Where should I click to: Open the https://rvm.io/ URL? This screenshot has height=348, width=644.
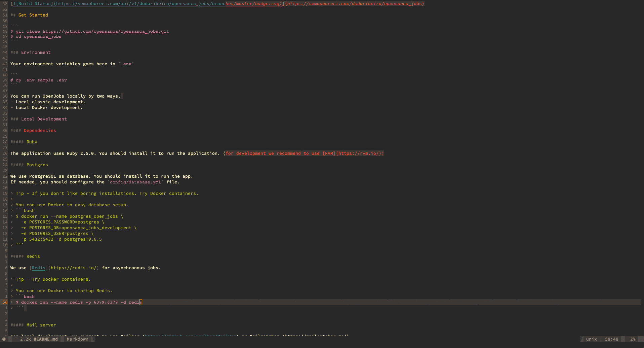pyautogui.click(x=359, y=153)
